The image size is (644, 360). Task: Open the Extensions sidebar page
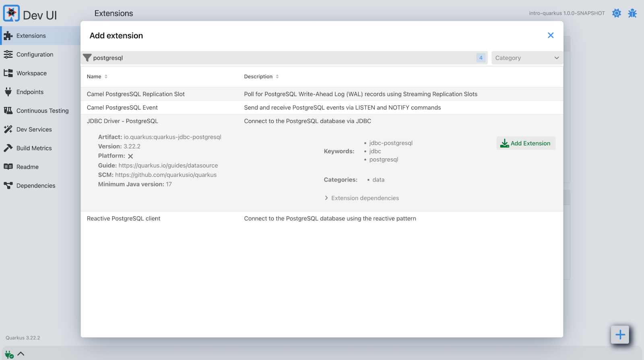click(x=40, y=35)
